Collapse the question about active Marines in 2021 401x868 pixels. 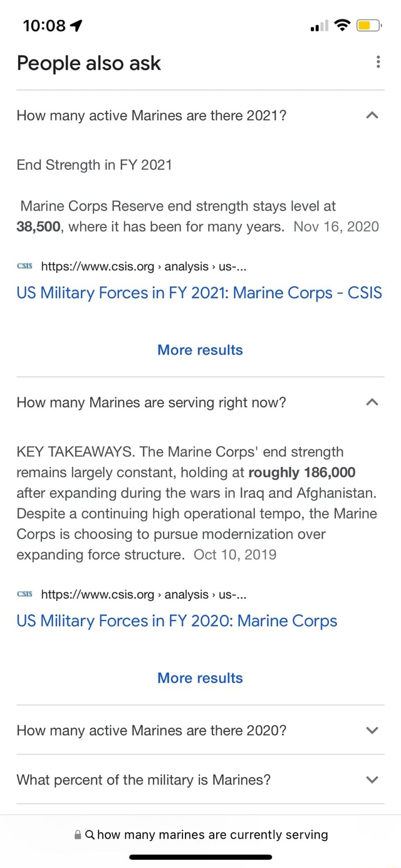[x=372, y=115]
